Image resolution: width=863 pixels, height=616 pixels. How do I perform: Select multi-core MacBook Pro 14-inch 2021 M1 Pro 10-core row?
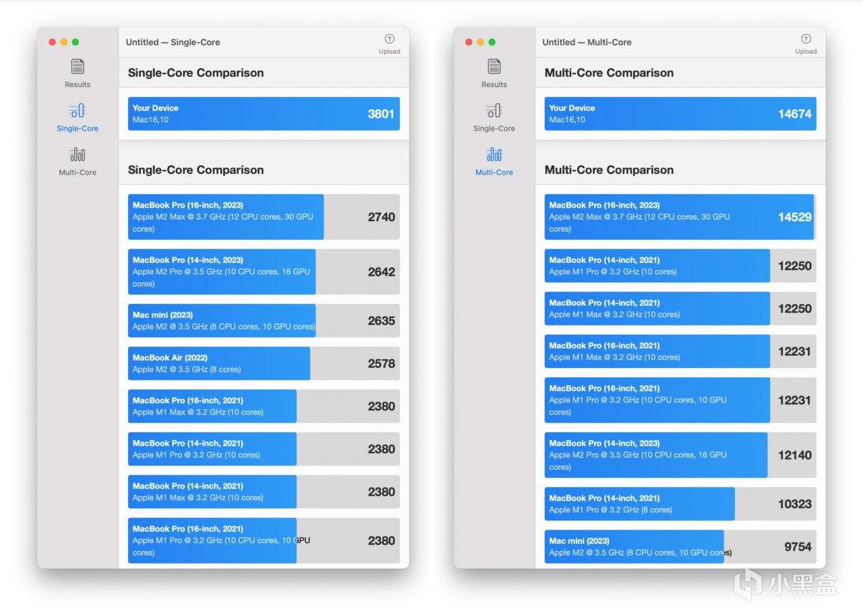(x=680, y=266)
